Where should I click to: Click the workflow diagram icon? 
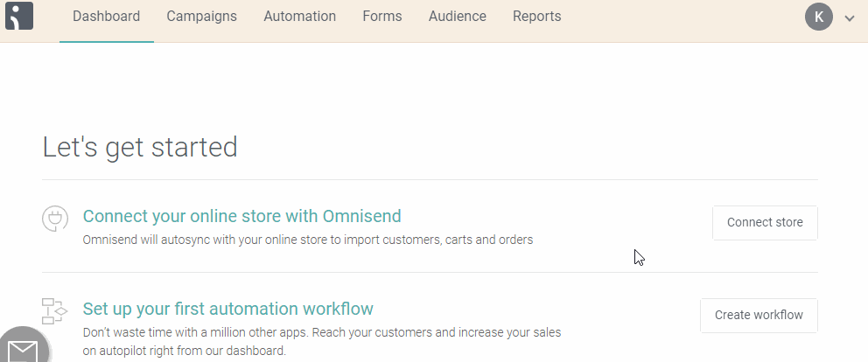(x=54, y=311)
